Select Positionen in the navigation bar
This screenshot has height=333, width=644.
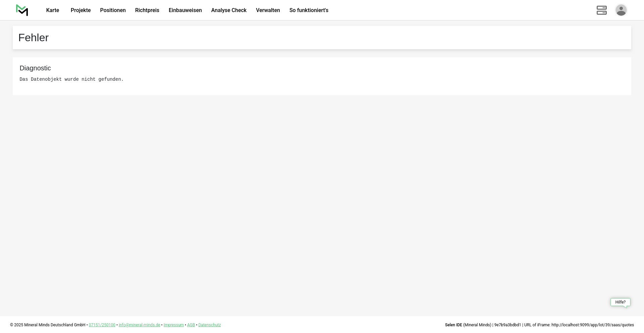(x=113, y=10)
